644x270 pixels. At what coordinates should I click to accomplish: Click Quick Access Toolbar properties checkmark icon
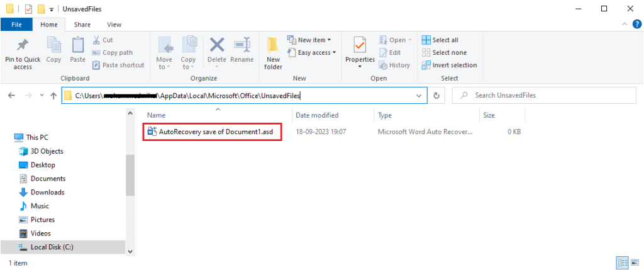[29, 9]
